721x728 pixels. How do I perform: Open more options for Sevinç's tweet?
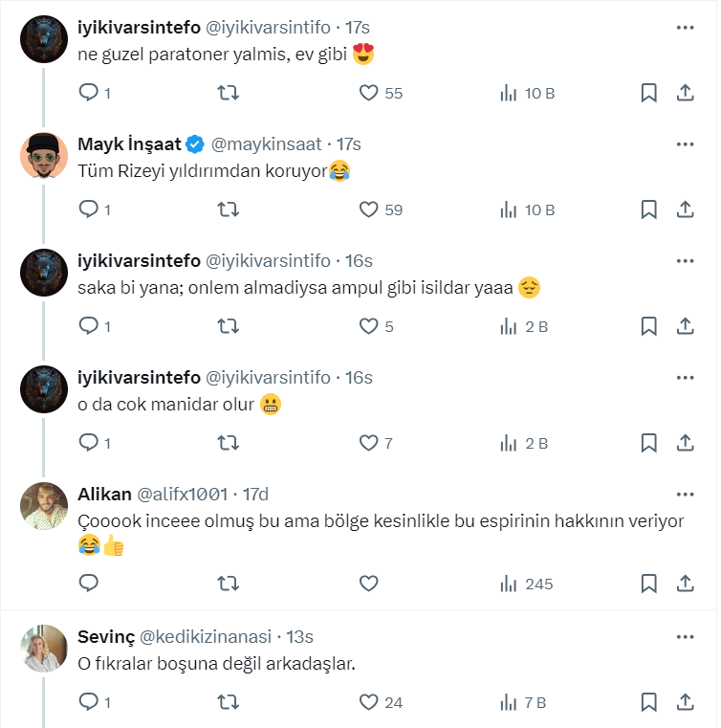click(x=685, y=636)
